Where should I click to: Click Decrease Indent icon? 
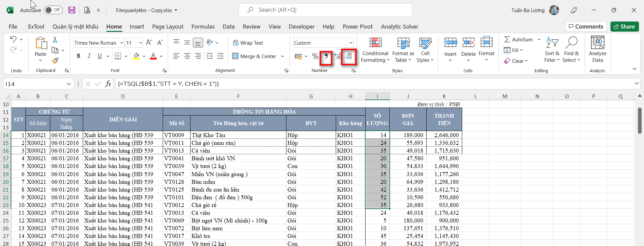click(210, 56)
